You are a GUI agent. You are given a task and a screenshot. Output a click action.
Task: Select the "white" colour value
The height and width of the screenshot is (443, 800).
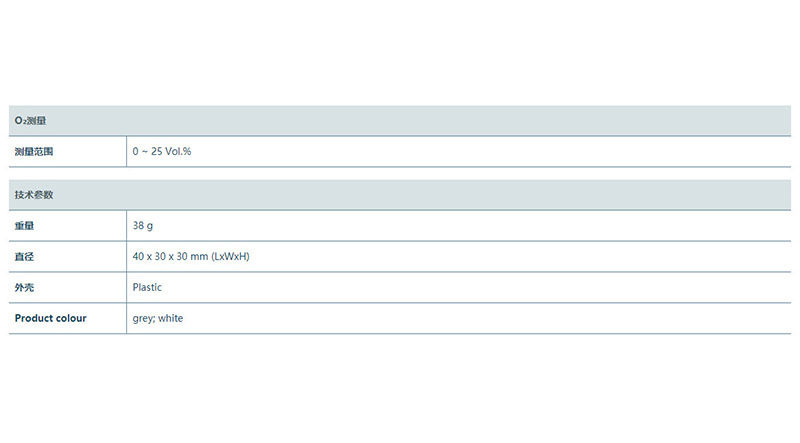tap(171, 319)
